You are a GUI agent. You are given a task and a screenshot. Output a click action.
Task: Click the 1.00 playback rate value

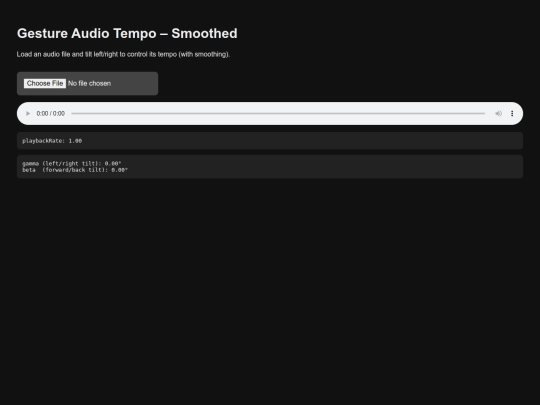[75, 141]
